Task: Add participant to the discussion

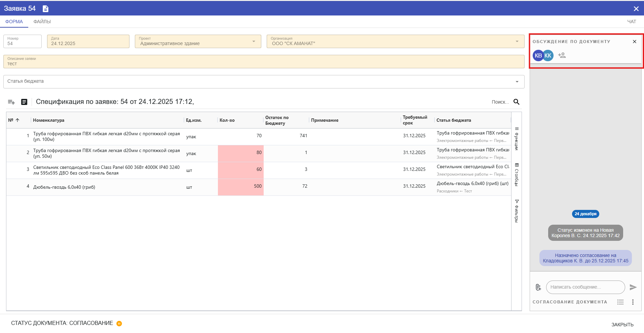Action: point(562,55)
